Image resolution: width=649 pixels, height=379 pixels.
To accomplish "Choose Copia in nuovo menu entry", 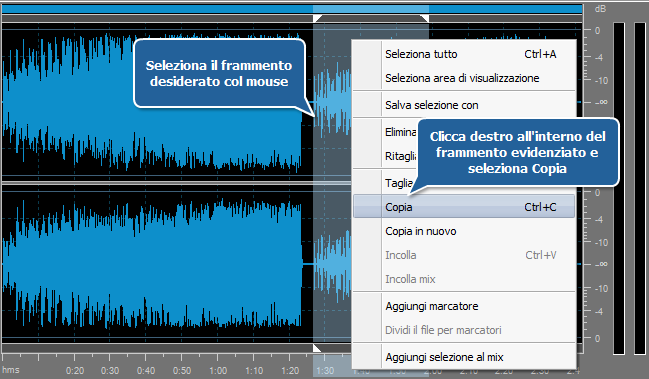I will point(464,231).
